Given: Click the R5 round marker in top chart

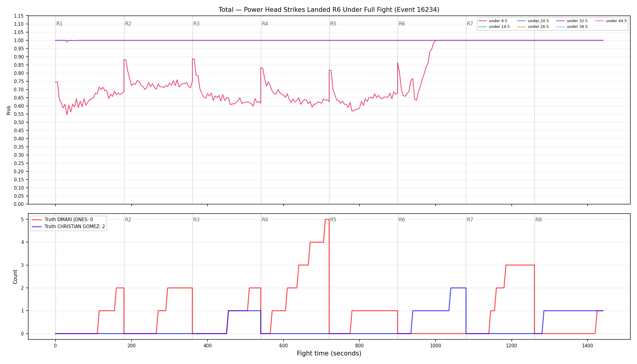Looking at the screenshot, I should (333, 24).
